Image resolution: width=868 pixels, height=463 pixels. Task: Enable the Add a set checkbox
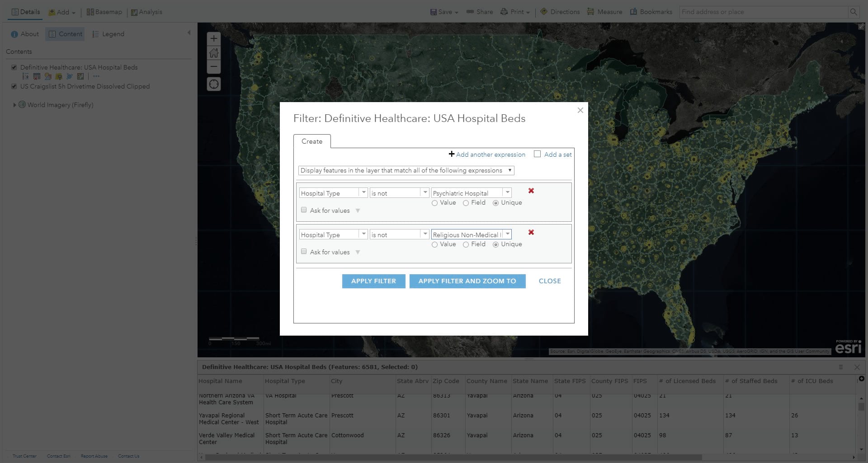[x=537, y=154]
